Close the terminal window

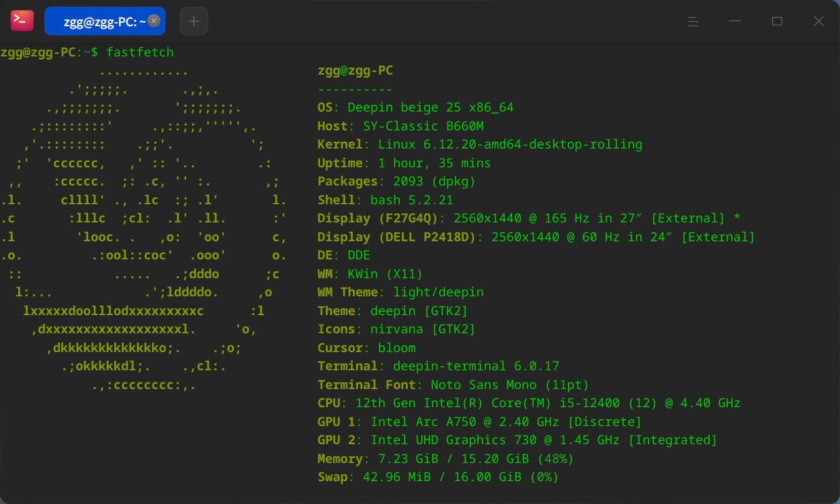point(818,22)
